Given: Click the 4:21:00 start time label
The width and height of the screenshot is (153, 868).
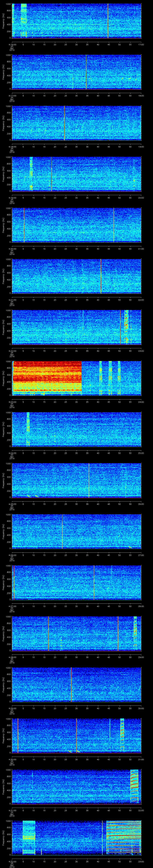Looking at the screenshot, I should [12, 300].
